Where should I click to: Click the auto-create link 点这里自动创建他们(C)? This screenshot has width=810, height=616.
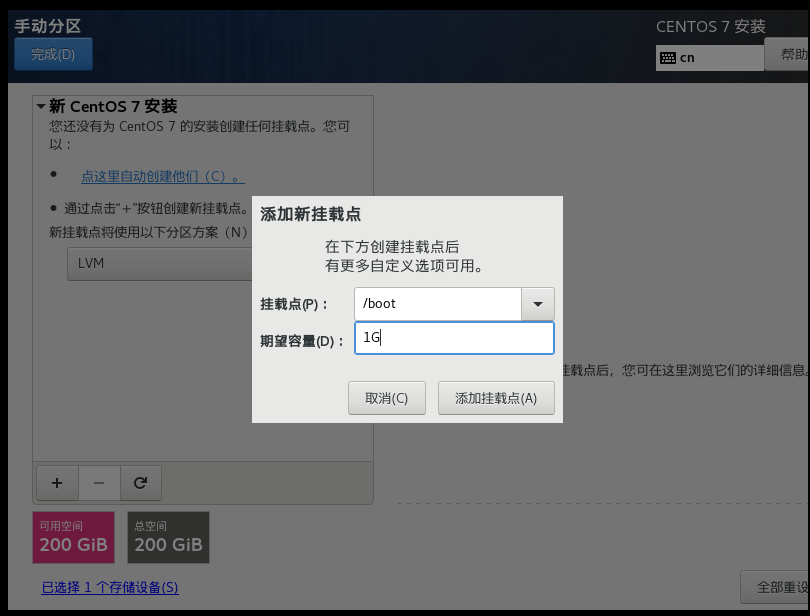163,176
